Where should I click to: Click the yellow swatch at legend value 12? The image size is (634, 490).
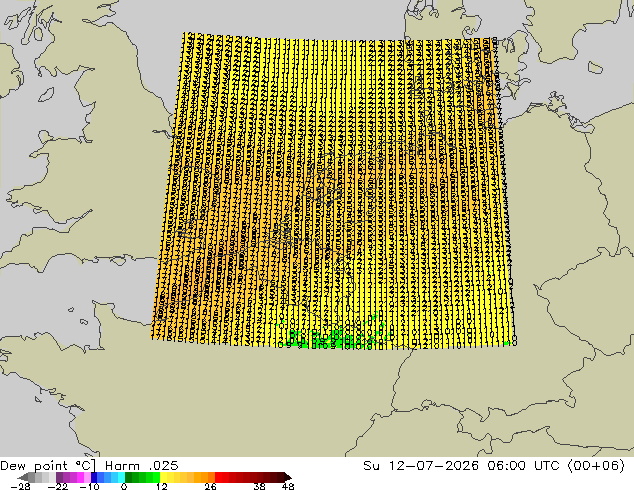(x=163, y=477)
